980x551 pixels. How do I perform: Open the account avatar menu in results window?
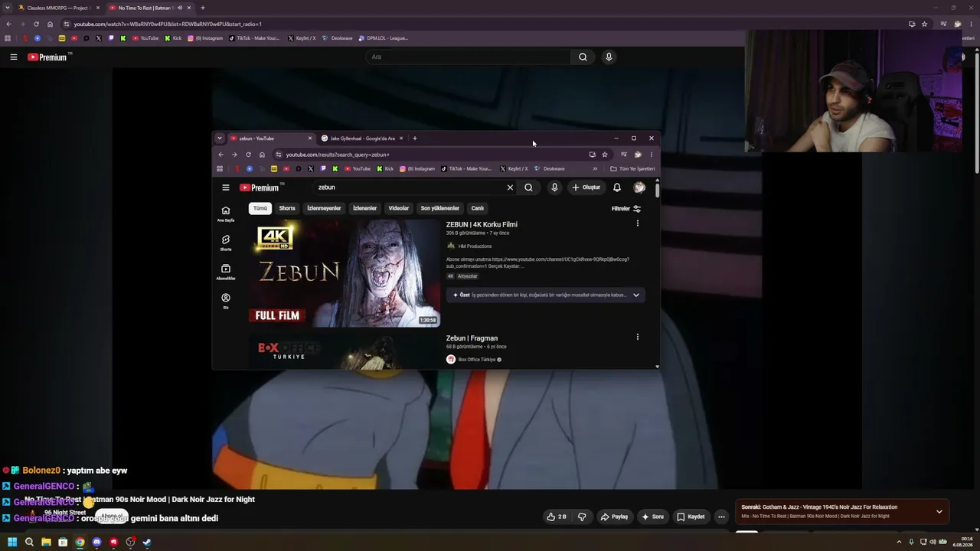pos(639,187)
